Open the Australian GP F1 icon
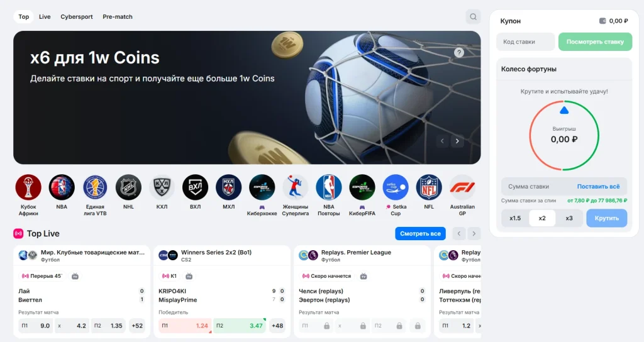Image resolution: width=644 pixels, height=342 pixels. [x=462, y=187]
